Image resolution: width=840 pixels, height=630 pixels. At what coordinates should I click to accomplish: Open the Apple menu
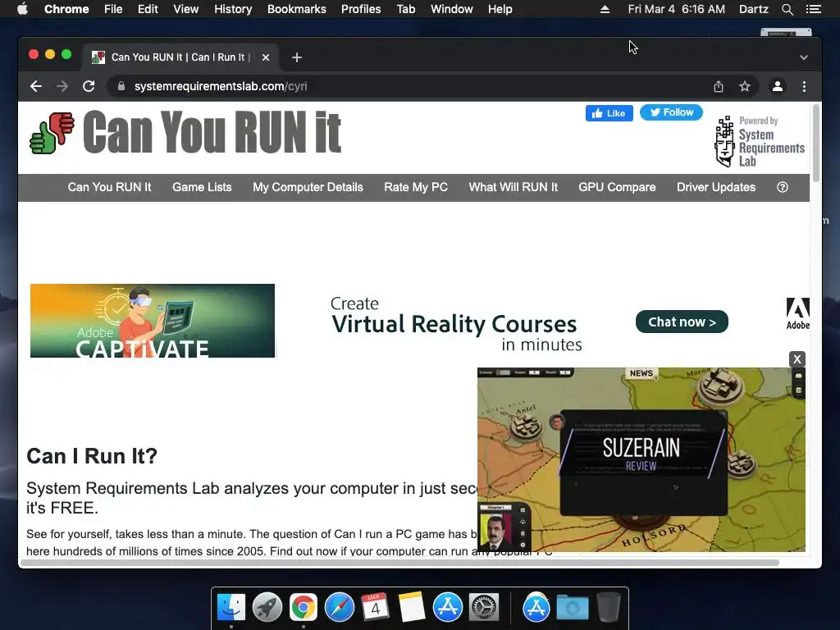(x=22, y=9)
